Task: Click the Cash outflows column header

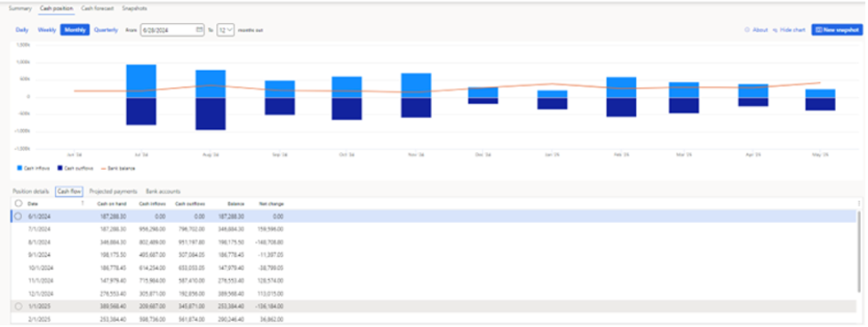Action: (x=190, y=203)
